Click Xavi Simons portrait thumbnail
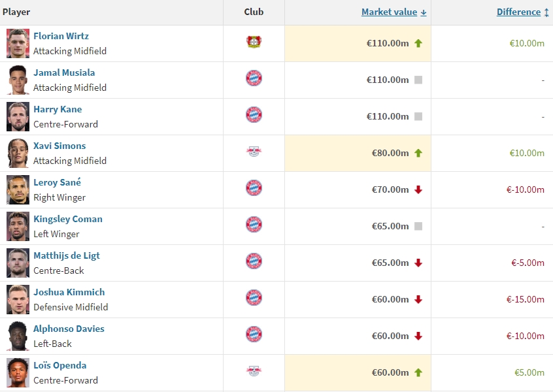This screenshot has height=392, width=553. point(18,153)
